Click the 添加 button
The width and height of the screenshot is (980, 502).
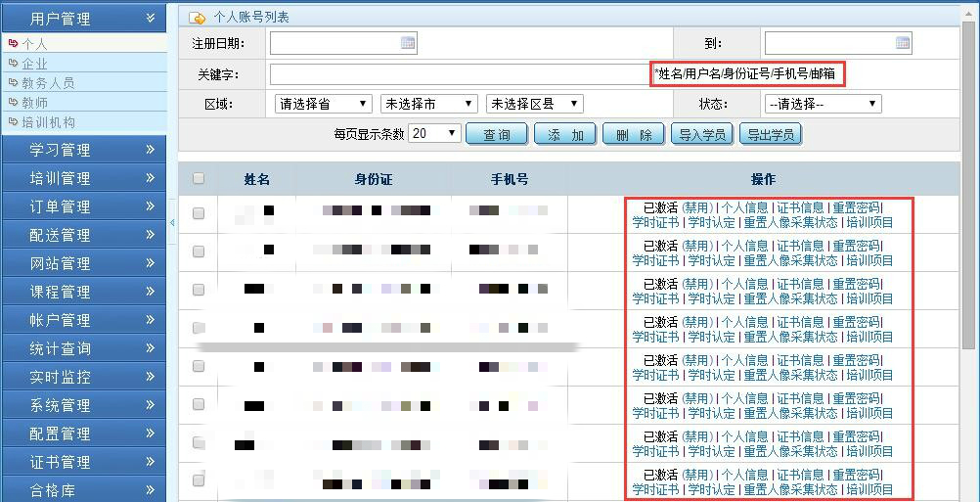[565, 134]
